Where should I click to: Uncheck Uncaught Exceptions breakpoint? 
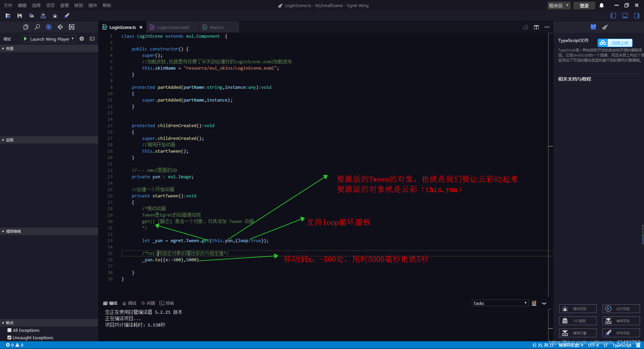(x=9, y=338)
